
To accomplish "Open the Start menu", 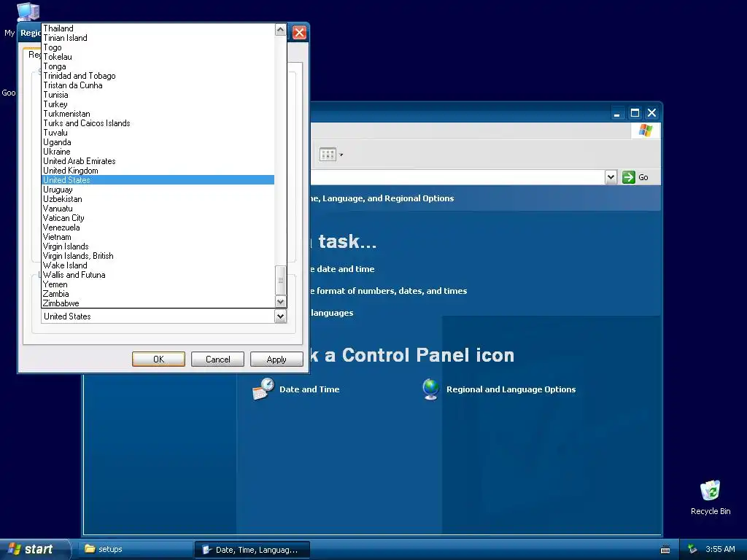I will tap(34, 549).
